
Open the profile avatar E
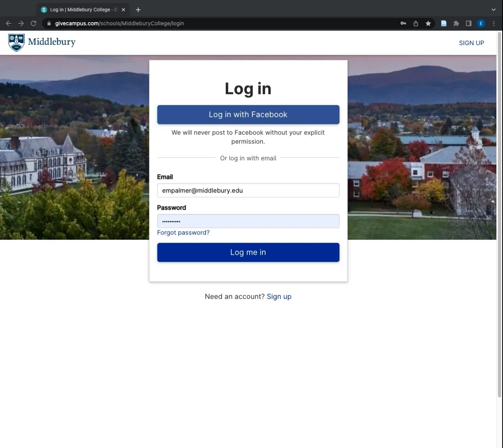[x=481, y=23]
